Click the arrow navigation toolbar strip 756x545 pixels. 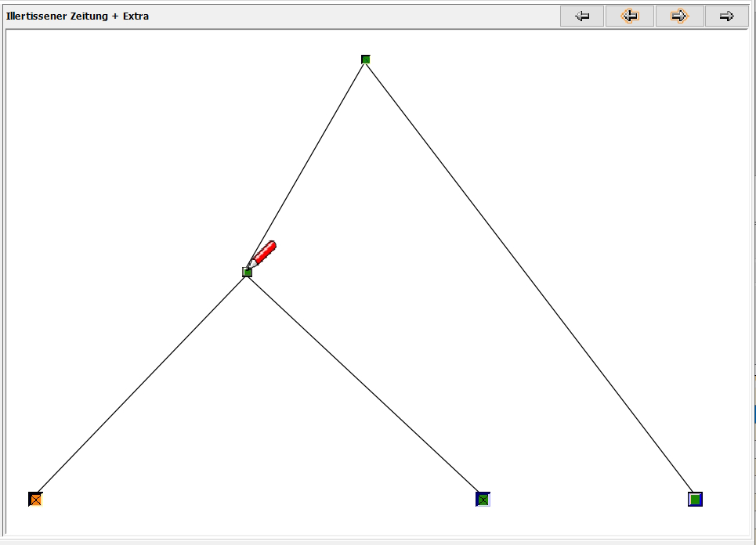tap(654, 16)
